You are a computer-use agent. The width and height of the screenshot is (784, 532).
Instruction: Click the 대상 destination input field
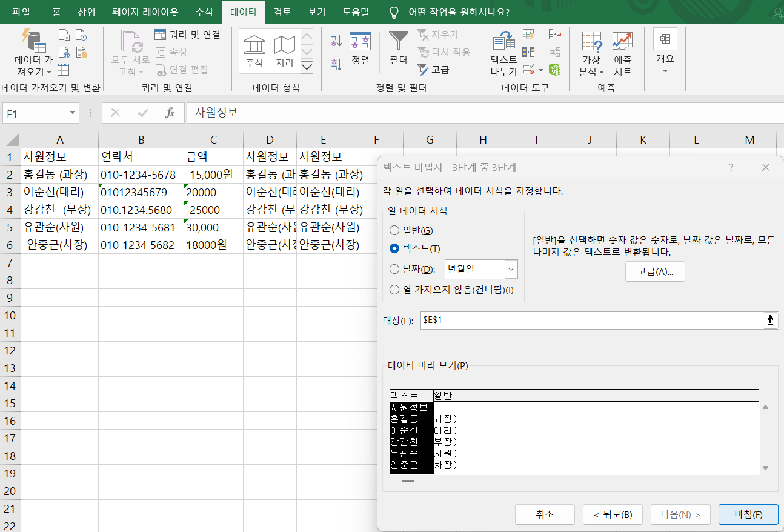591,320
